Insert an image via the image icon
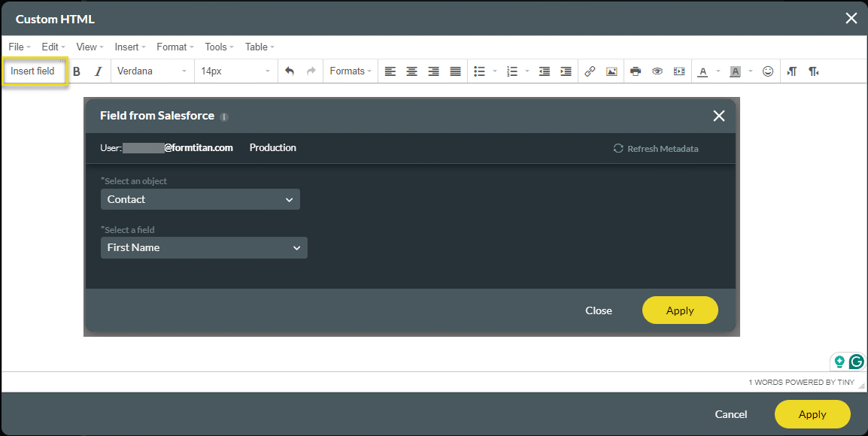 612,71
